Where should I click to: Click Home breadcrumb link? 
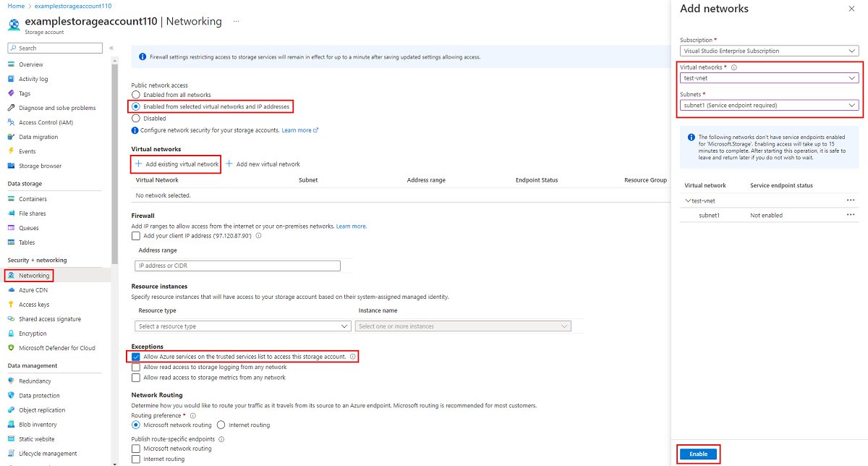coord(15,6)
